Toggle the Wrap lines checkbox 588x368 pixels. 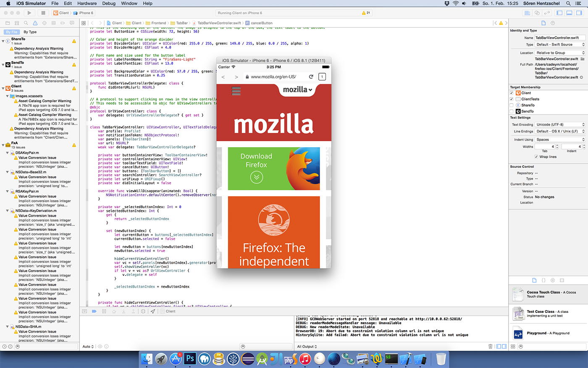[536, 157]
